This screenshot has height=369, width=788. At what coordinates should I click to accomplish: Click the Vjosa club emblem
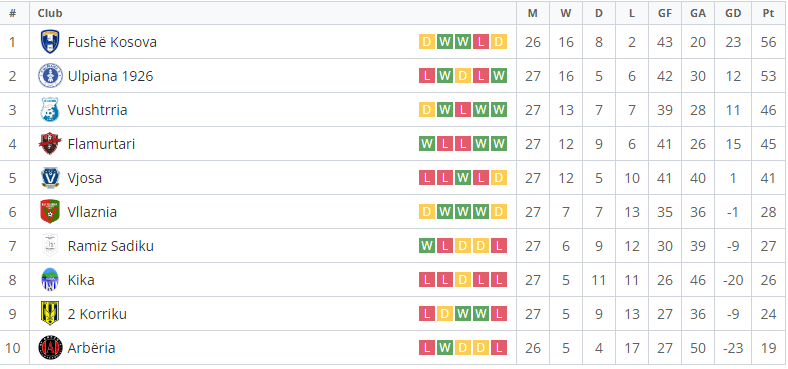pos(50,178)
